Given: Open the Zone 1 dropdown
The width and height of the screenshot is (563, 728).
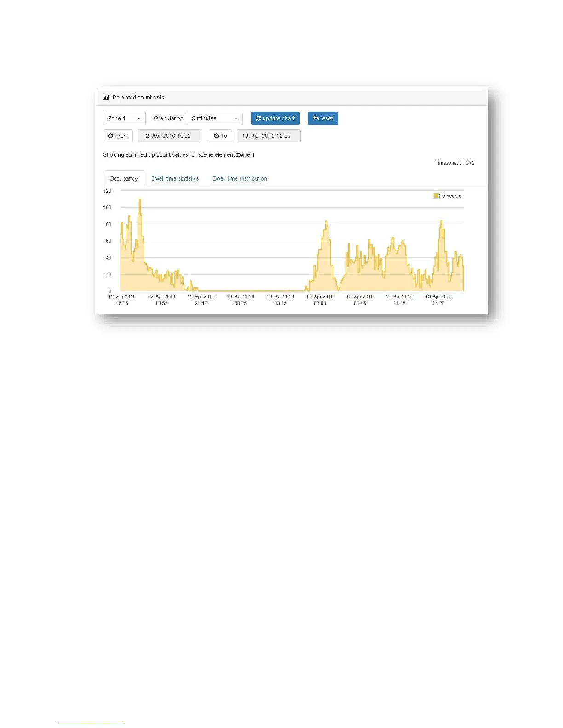Looking at the screenshot, I should pos(124,119).
